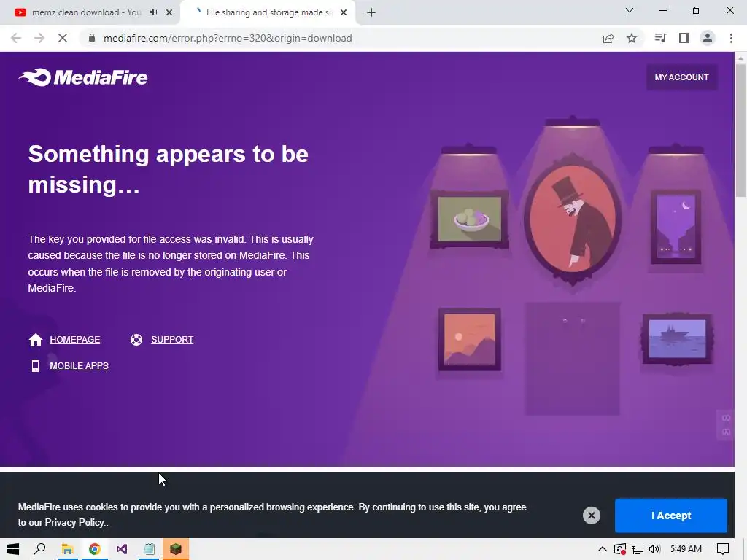The width and height of the screenshot is (747, 560).
Task: Click the ship at sea painting
Action: tap(677, 338)
